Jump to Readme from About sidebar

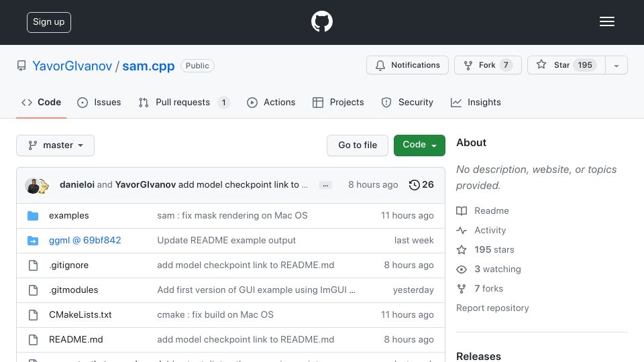tap(491, 210)
